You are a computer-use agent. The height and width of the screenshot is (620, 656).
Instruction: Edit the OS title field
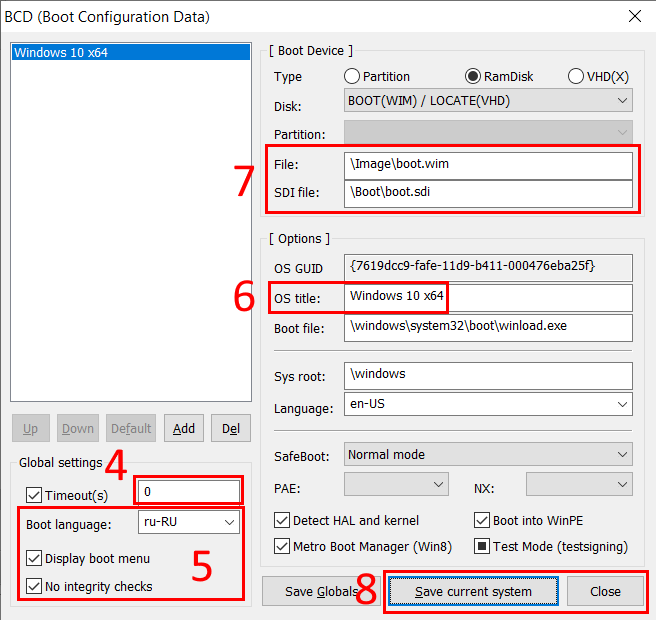point(488,297)
